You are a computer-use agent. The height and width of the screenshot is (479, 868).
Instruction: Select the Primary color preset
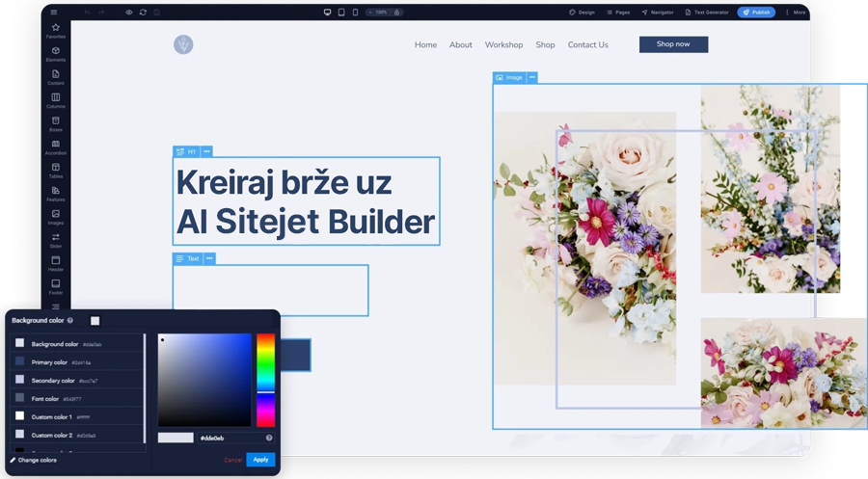point(77,361)
